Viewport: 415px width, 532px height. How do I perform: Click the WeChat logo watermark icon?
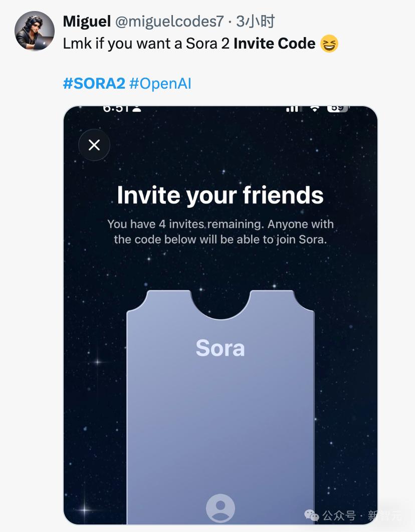click(x=312, y=515)
